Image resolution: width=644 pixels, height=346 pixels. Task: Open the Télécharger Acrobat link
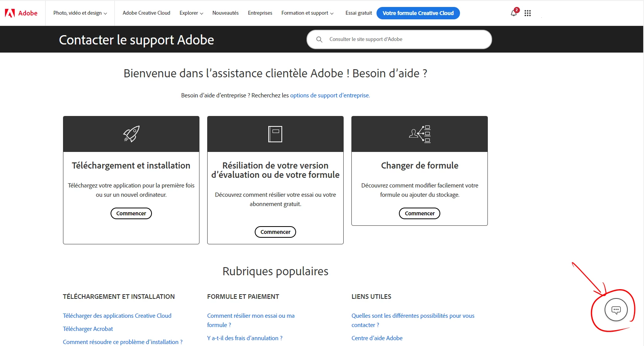click(x=88, y=329)
